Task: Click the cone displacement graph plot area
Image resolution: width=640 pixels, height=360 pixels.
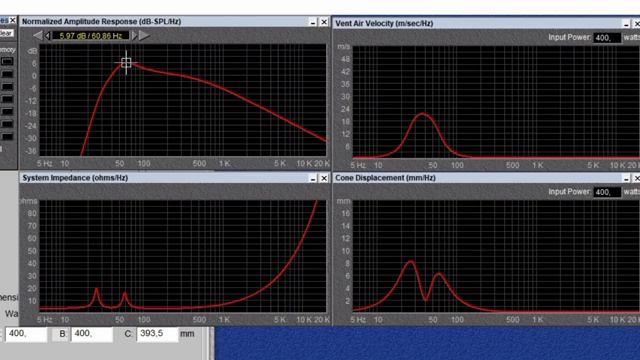Action: coord(496,256)
